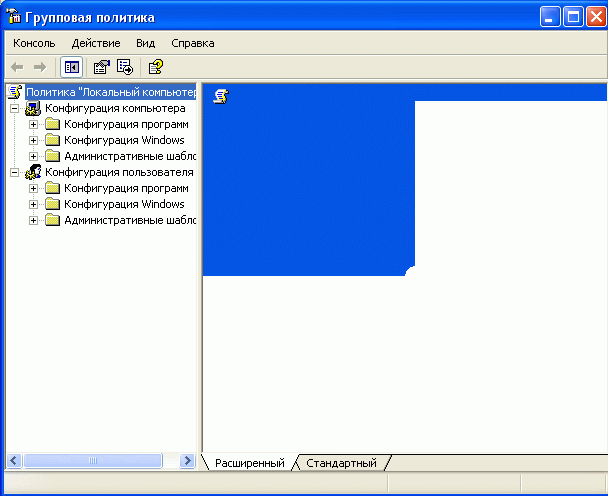Select the Политика "Локальный компьютер" root node

click(x=110, y=92)
